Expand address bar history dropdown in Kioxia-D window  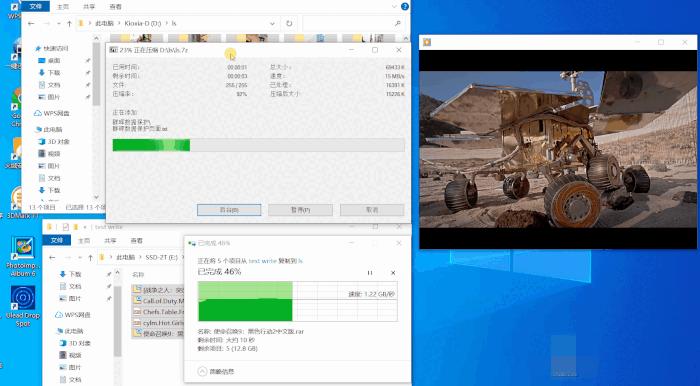click(x=272, y=23)
